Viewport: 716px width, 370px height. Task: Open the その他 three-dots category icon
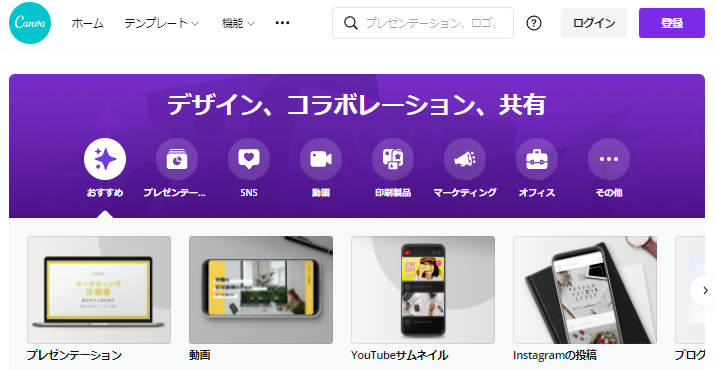point(609,159)
